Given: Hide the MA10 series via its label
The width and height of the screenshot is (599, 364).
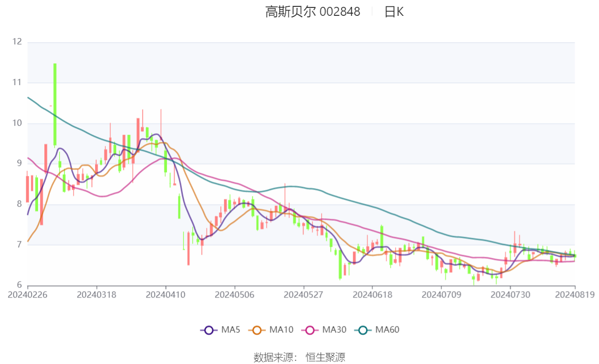Looking at the screenshot, I should pyautogui.click(x=282, y=330).
